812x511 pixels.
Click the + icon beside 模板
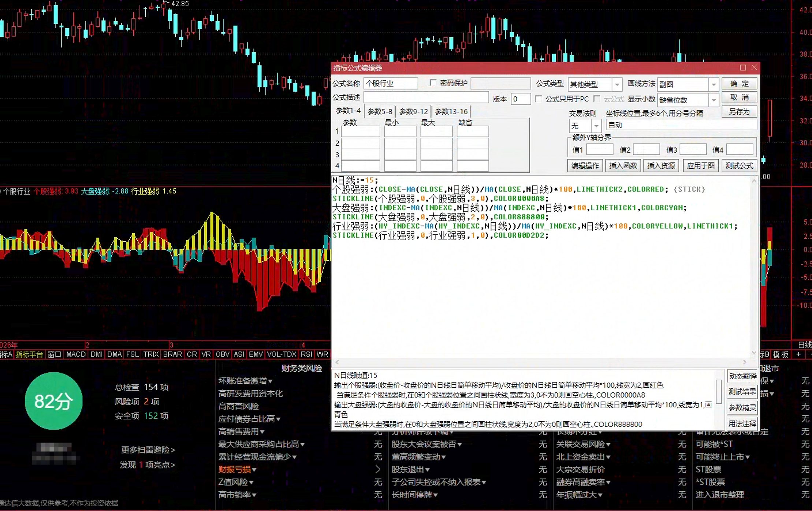pos(798,354)
